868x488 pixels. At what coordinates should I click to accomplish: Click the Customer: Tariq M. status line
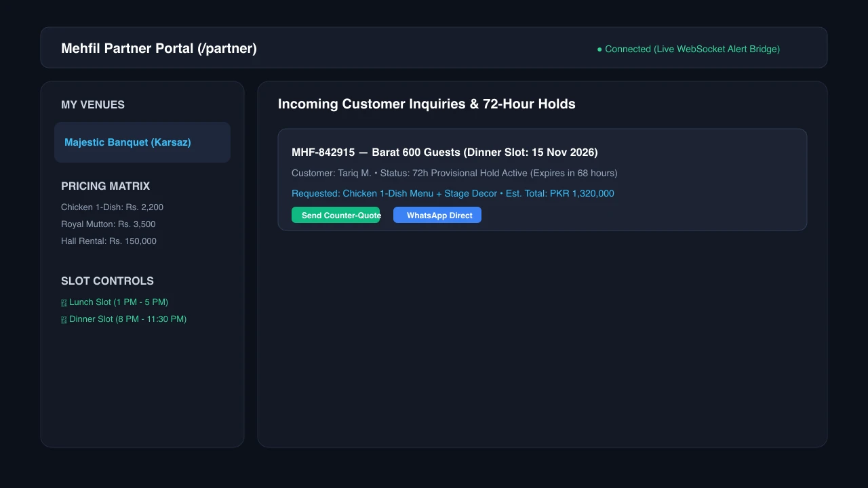[x=454, y=173]
